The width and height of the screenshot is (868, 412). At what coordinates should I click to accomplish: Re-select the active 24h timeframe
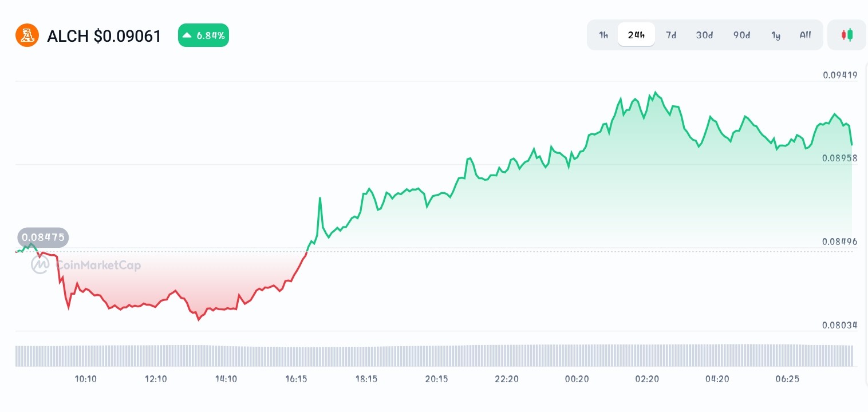click(x=636, y=35)
